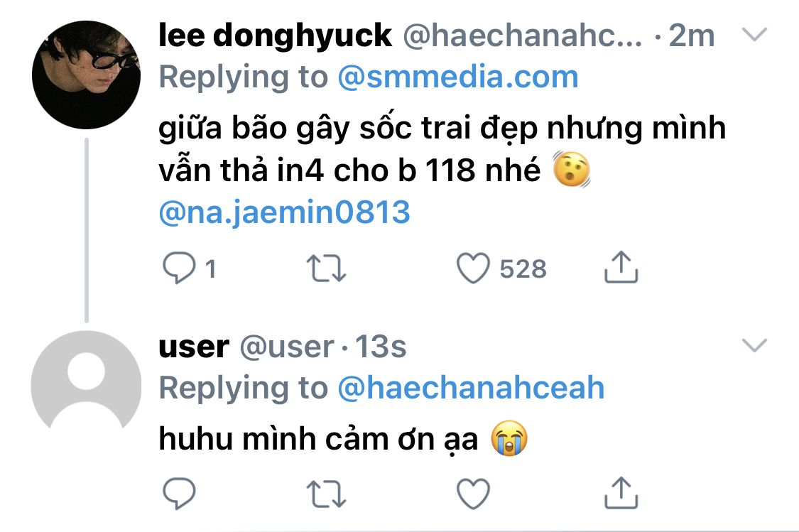View lee donghyuck's tweet text in Vietnamese

pos(442,148)
